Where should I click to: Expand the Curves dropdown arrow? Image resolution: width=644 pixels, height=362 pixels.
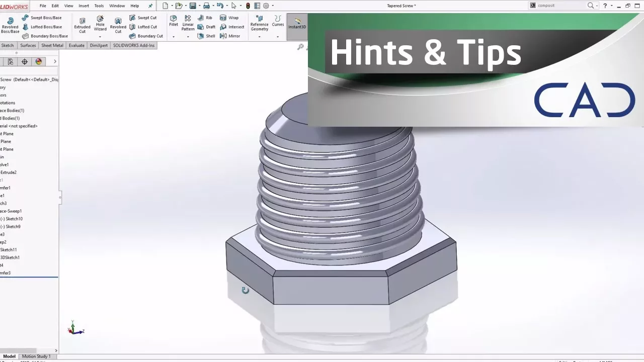point(278,37)
